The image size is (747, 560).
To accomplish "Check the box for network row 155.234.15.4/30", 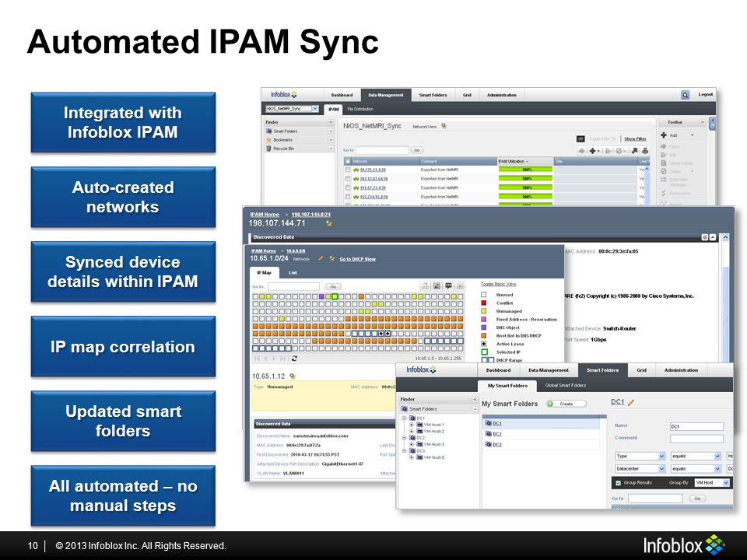I will coord(347,197).
